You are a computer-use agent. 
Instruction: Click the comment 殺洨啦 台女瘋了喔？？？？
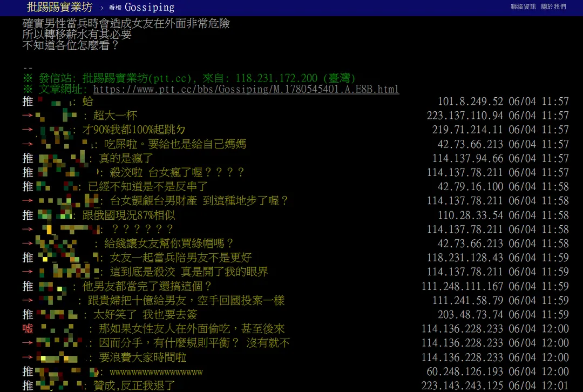click(x=178, y=172)
